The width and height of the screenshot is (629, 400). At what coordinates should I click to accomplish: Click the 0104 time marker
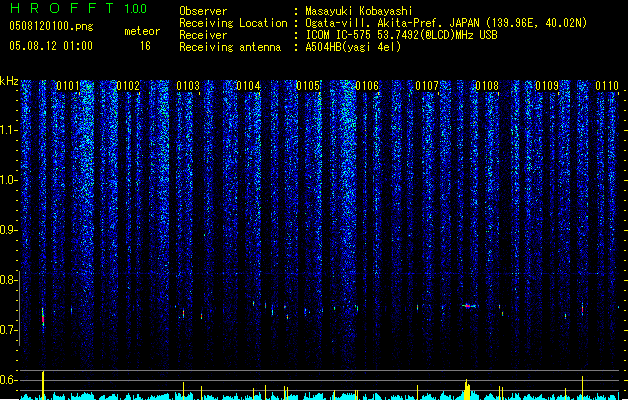click(248, 86)
